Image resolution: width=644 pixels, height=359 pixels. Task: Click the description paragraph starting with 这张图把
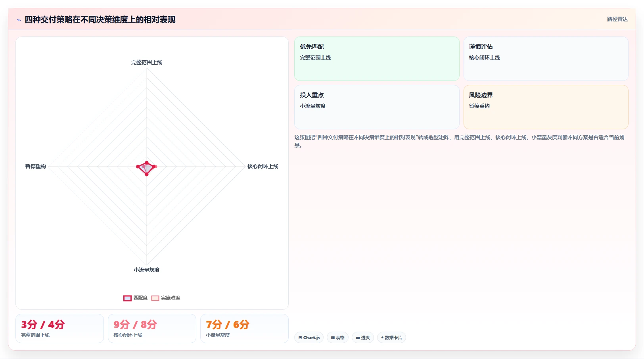[460, 141]
